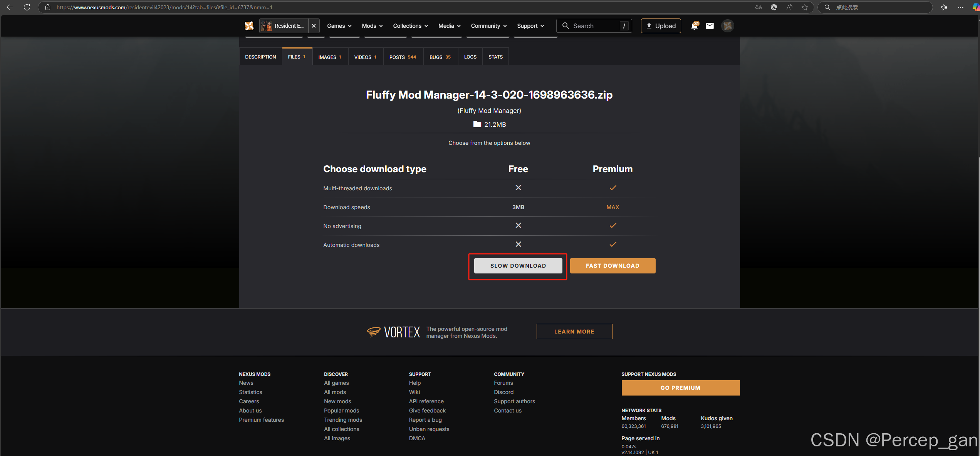This screenshot has width=980, height=456.
Task: Open the messages envelope icon
Action: [710, 26]
